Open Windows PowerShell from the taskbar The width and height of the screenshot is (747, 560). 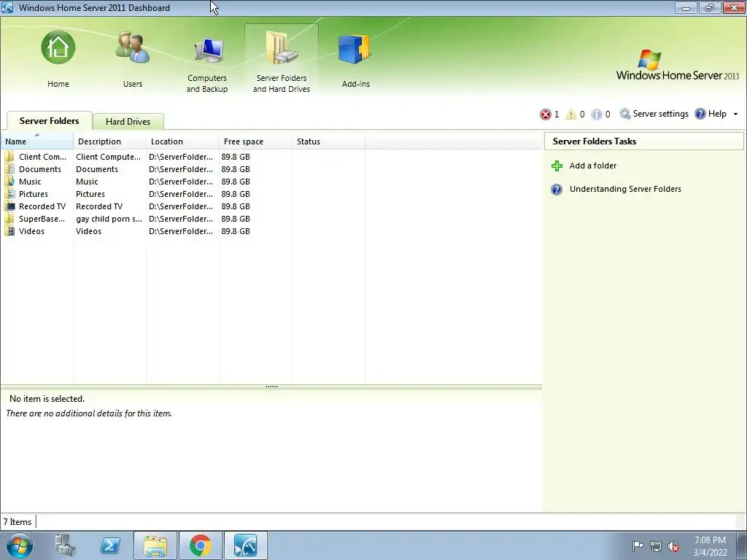110,545
